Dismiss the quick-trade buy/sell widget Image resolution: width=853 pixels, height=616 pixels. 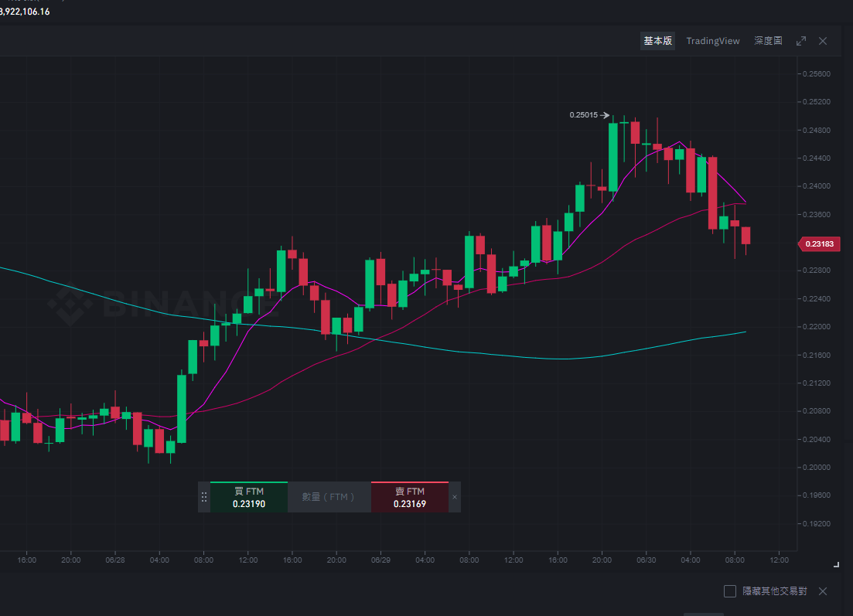point(455,497)
